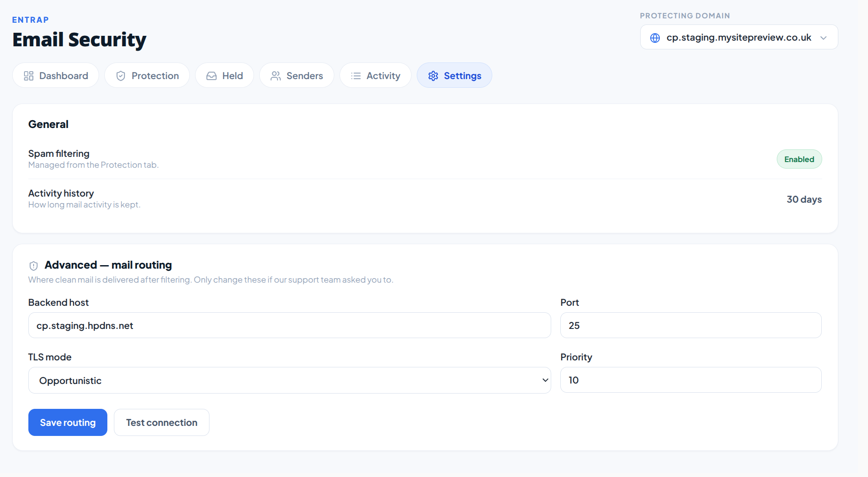
Task: Click the General section heading
Action: (x=48, y=124)
